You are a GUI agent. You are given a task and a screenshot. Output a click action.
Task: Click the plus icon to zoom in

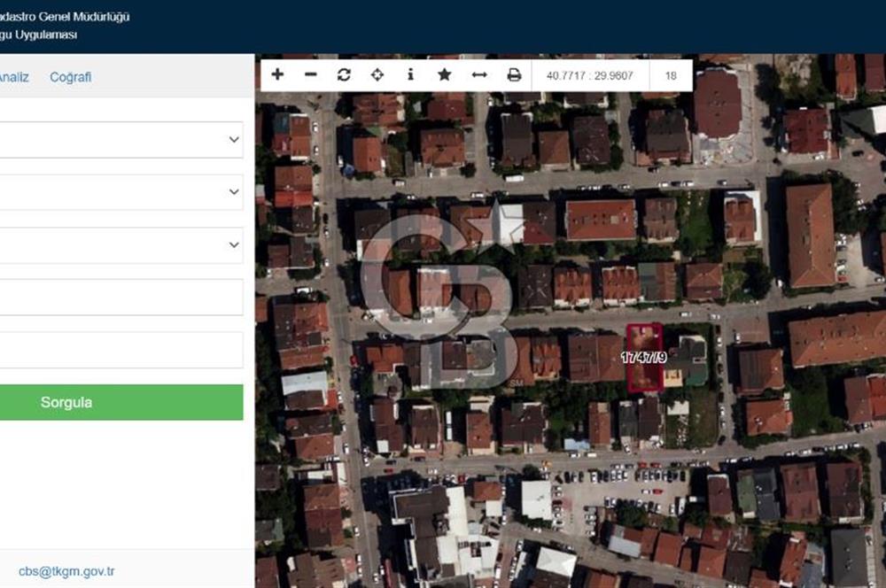point(277,75)
